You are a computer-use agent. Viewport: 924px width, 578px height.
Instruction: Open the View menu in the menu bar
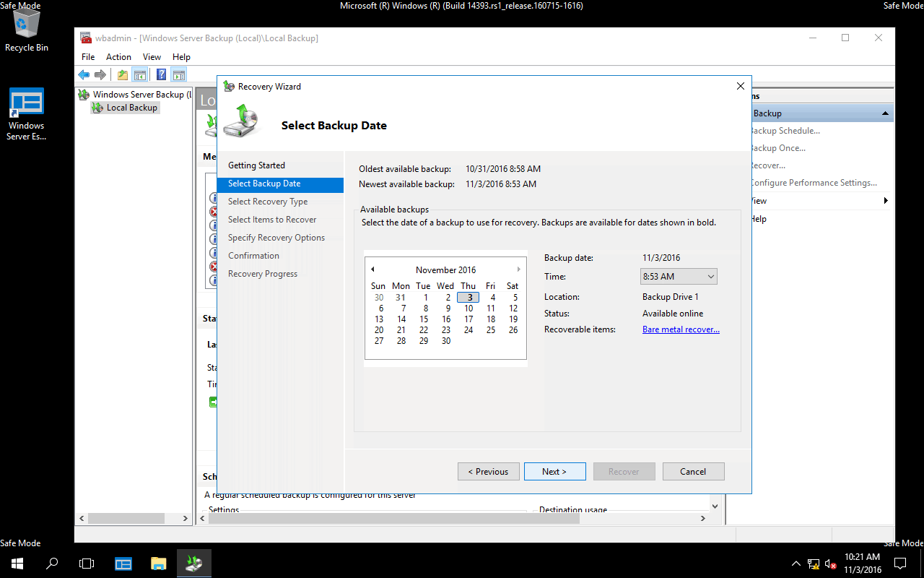[152, 57]
